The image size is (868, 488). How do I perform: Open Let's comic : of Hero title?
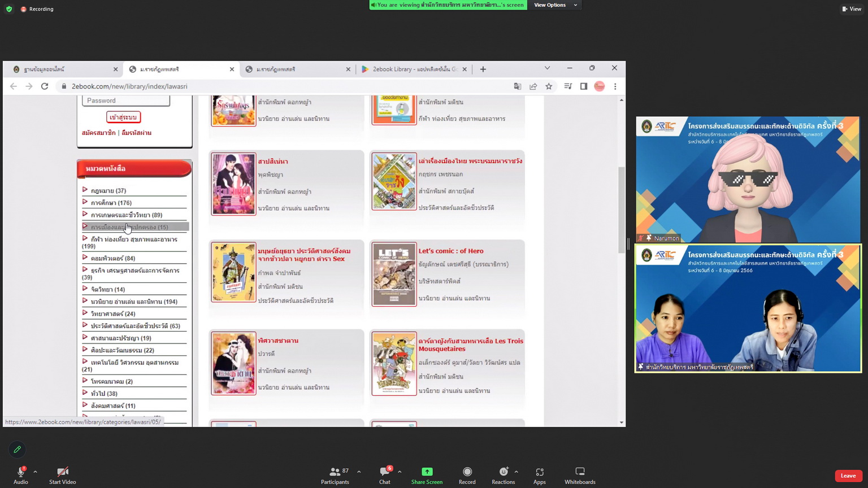(x=451, y=251)
